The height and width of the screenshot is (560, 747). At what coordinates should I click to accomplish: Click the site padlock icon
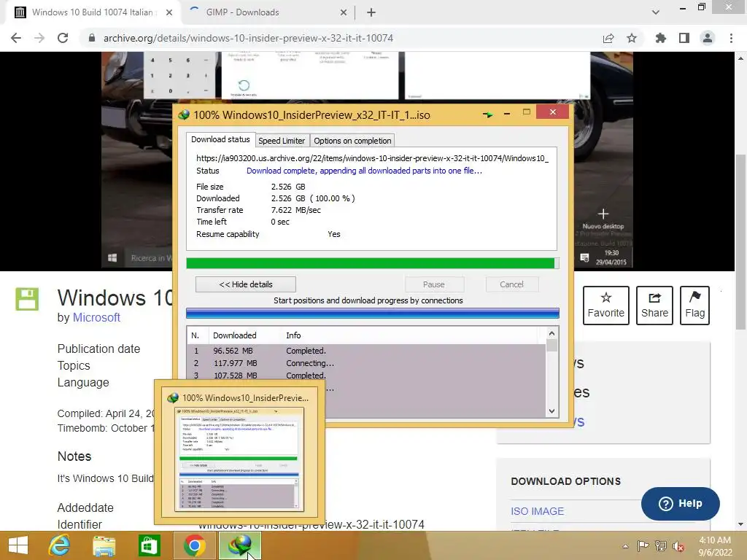(92, 38)
